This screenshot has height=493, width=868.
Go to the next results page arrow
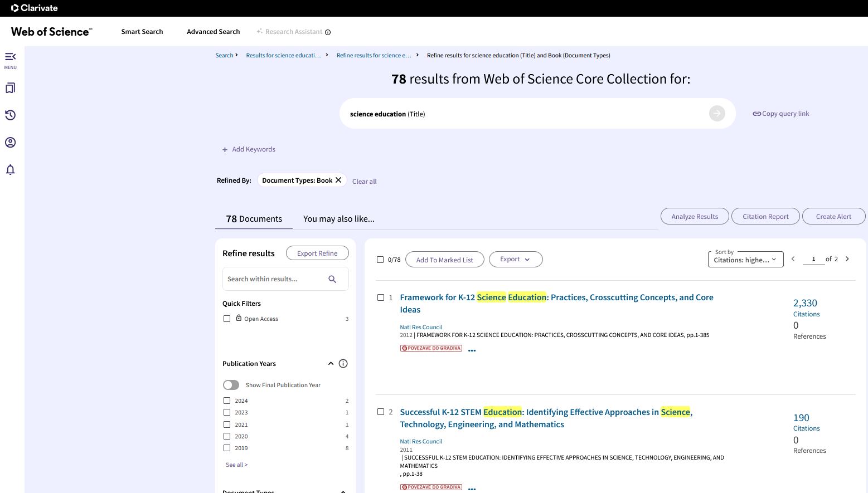tap(847, 259)
